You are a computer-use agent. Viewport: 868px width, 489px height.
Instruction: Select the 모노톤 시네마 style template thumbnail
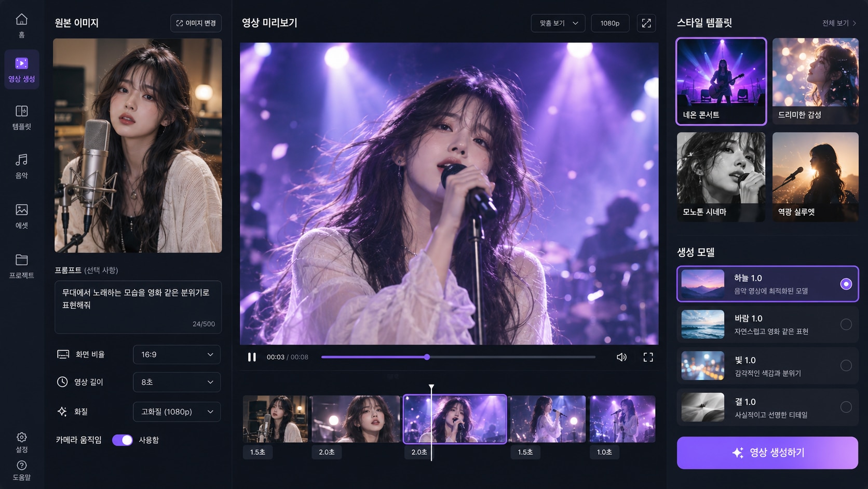pos(721,177)
